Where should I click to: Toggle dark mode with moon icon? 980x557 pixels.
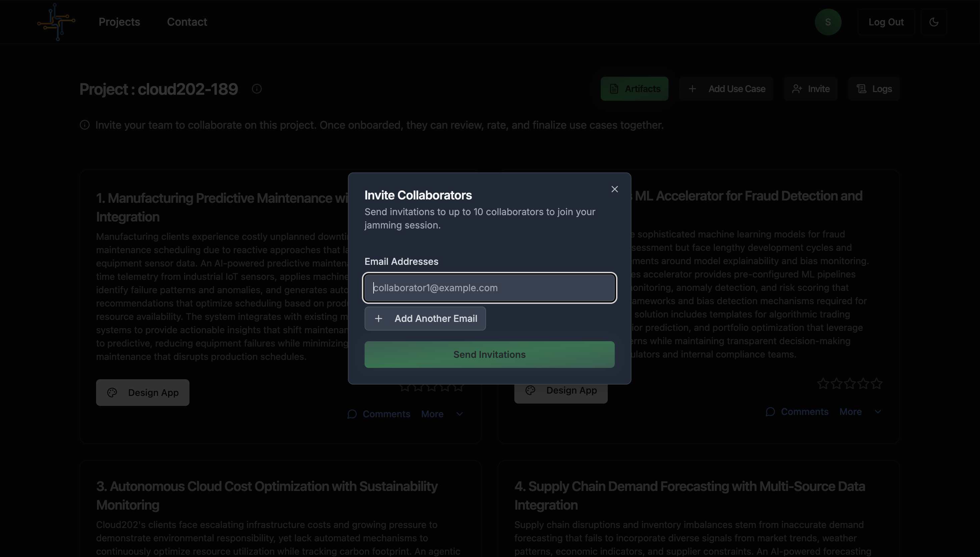pos(934,22)
